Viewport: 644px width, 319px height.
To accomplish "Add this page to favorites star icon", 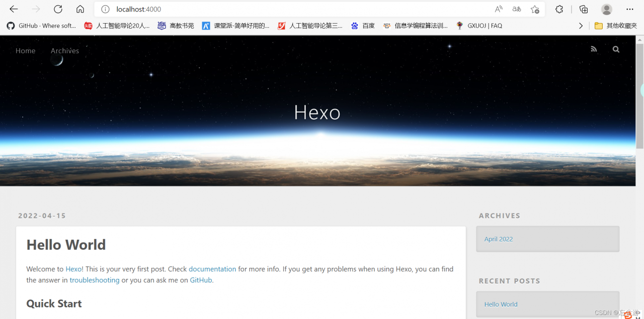I will tap(535, 9).
